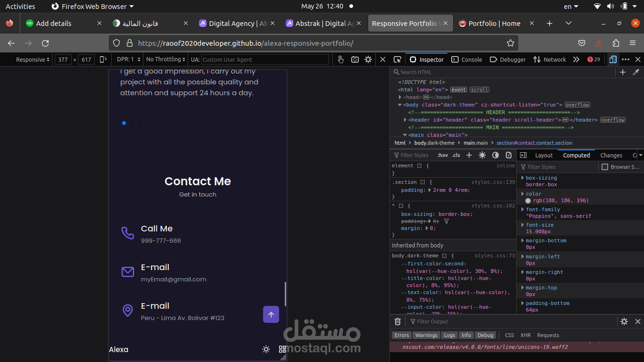
Task: Toggle the Errors console filter
Action: (x=402, y=335)
